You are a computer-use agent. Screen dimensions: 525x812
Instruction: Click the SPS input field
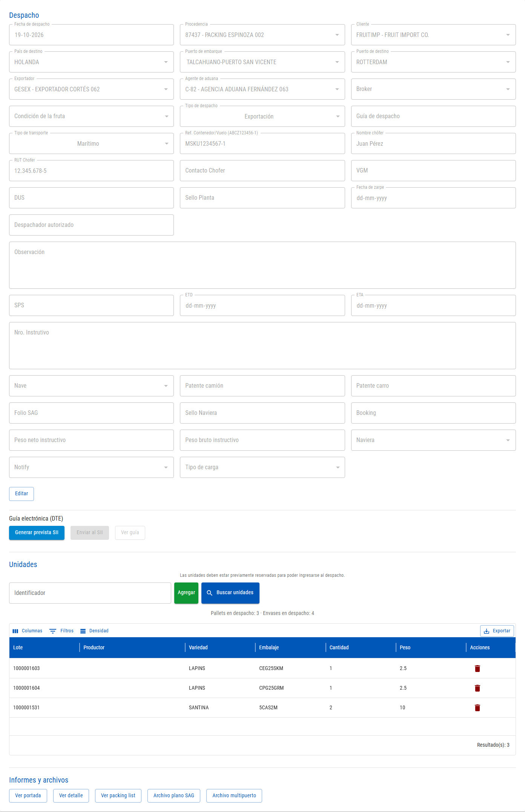click(x=91, y=305)
